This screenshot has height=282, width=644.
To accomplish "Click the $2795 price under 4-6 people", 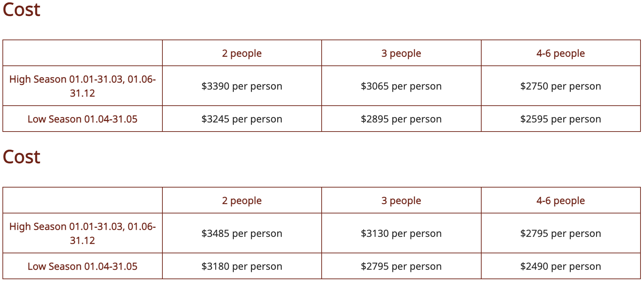I will [560, 233].
